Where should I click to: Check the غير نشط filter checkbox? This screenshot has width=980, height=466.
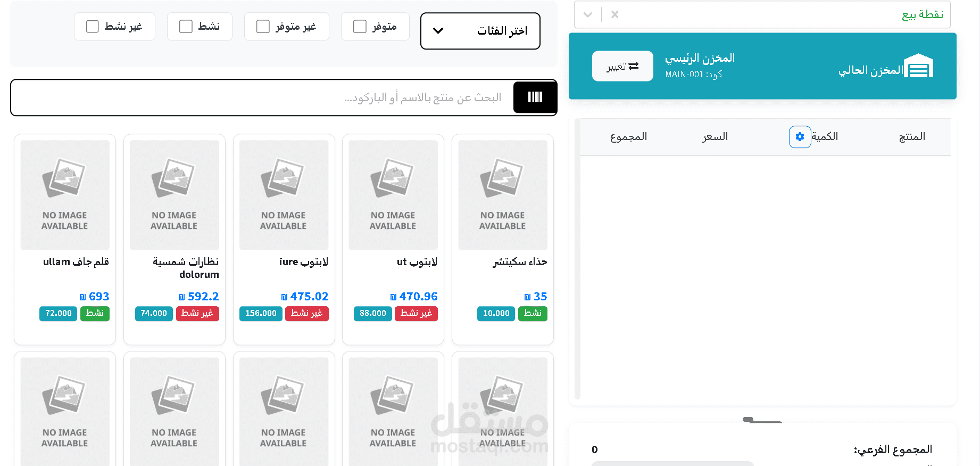pyautogui.click(x=93, y=26)
